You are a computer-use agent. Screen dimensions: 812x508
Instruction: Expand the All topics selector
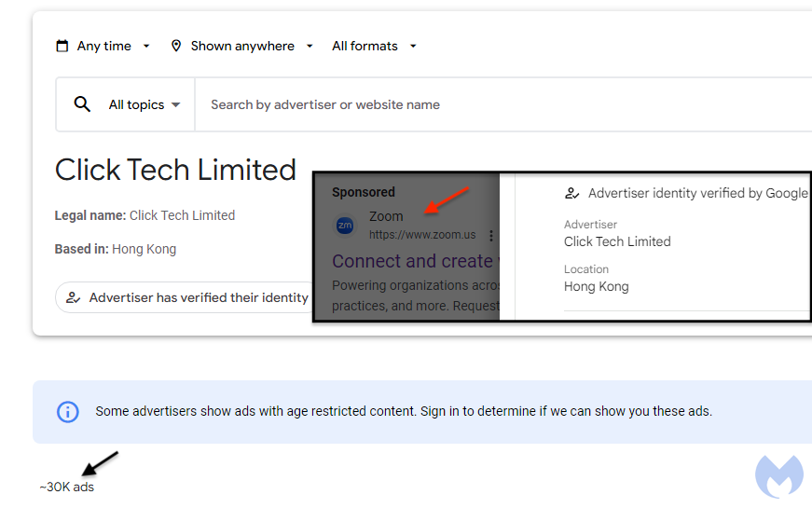tap(144, 104)
